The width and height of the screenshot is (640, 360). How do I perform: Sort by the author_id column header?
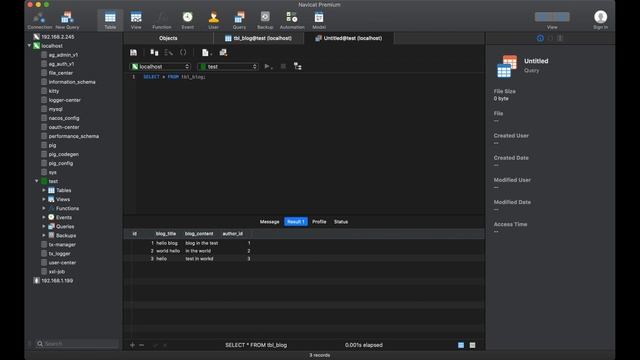click(233, 234)
